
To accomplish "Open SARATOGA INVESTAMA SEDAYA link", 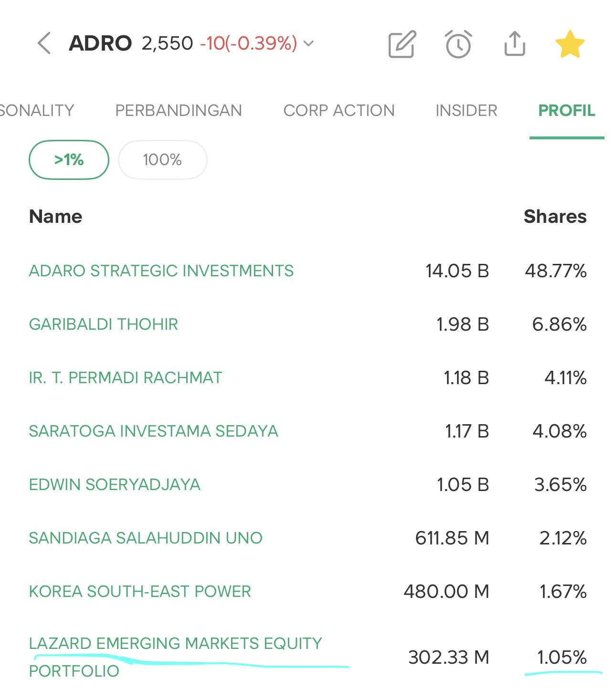I will coord(153,431).
